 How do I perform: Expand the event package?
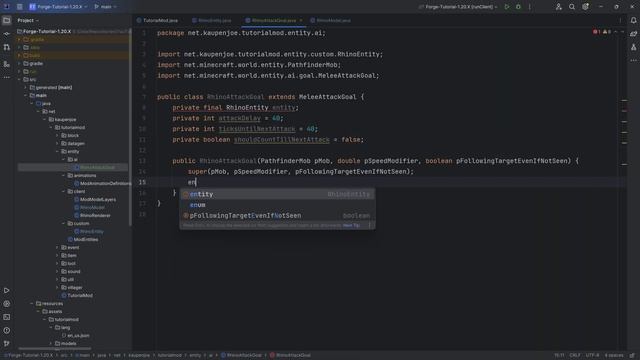58,247
